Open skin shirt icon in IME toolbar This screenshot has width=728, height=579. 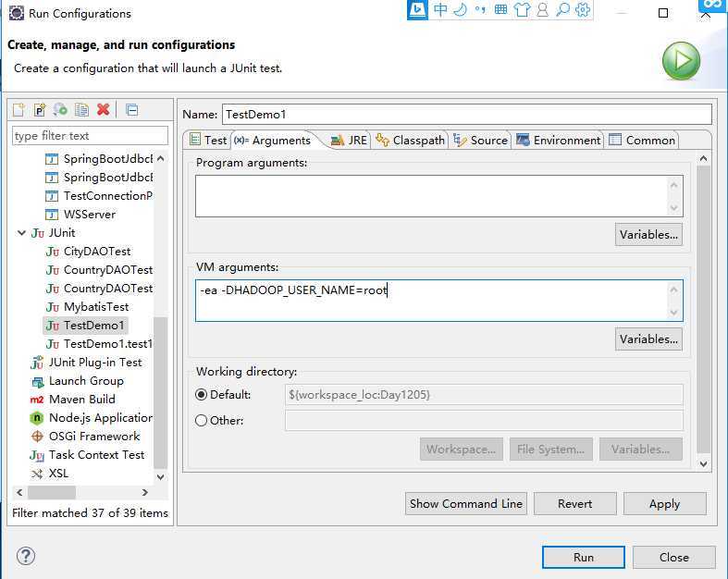coord(522,10)
